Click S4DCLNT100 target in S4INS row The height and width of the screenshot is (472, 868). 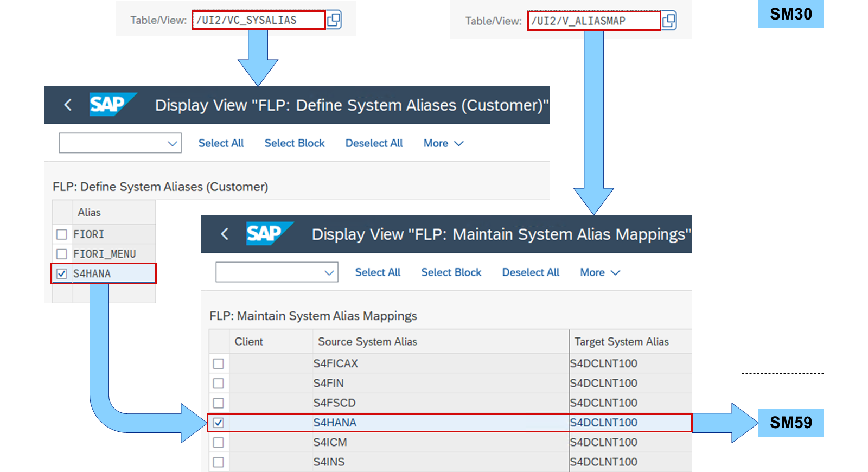[630, 462]
